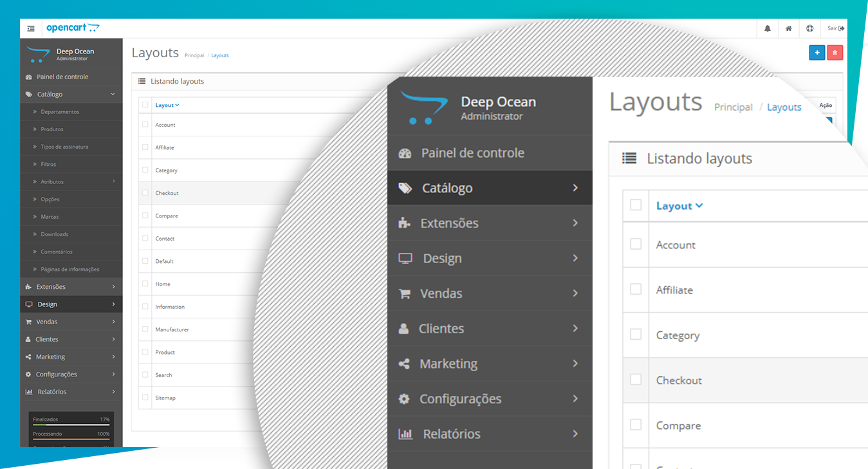Tick the checkbox for Home layout
This screenshot has height=469, width=868.
pos(145,284)
